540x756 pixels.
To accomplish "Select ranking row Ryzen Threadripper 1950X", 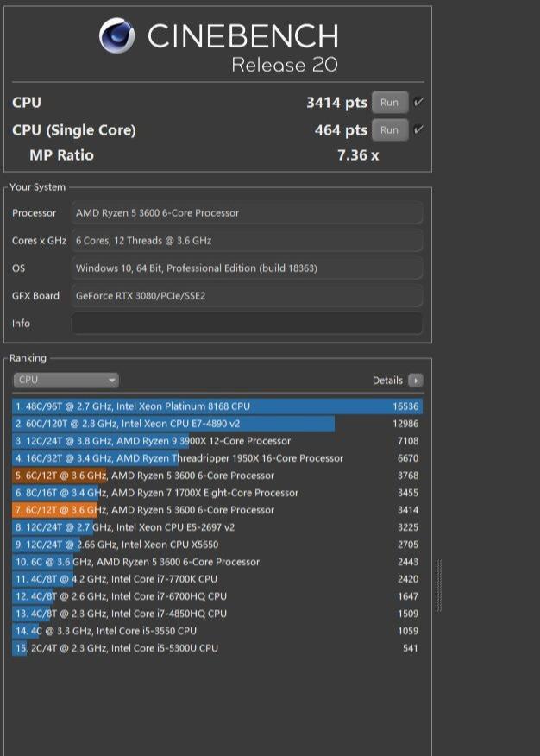I will point(217,458).
